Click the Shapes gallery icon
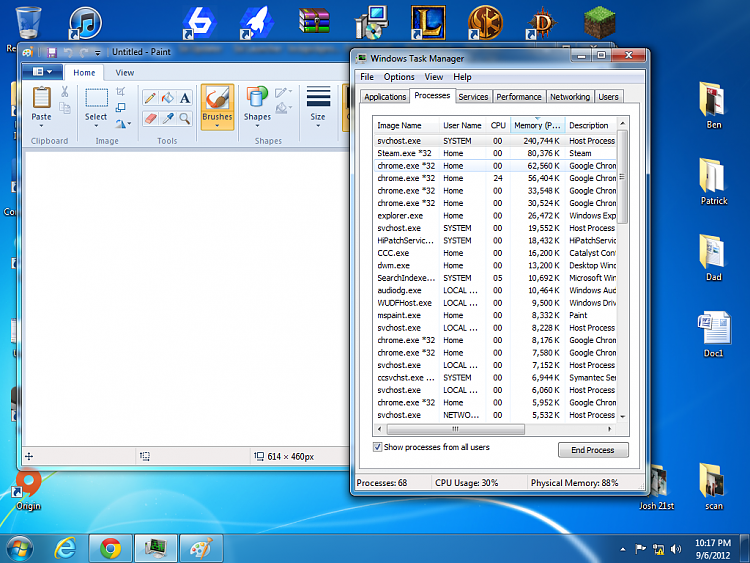Viewport: 750px width, 563px height. (x=257, y=97)
